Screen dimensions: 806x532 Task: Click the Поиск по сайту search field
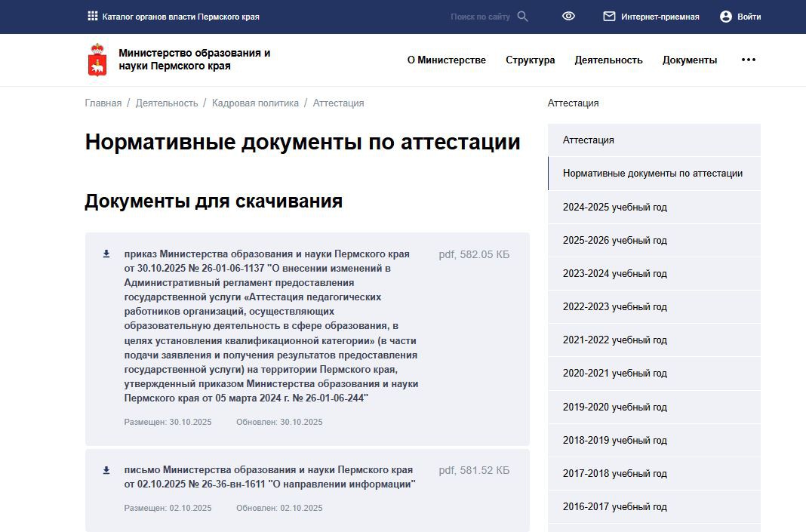[479, 16]
